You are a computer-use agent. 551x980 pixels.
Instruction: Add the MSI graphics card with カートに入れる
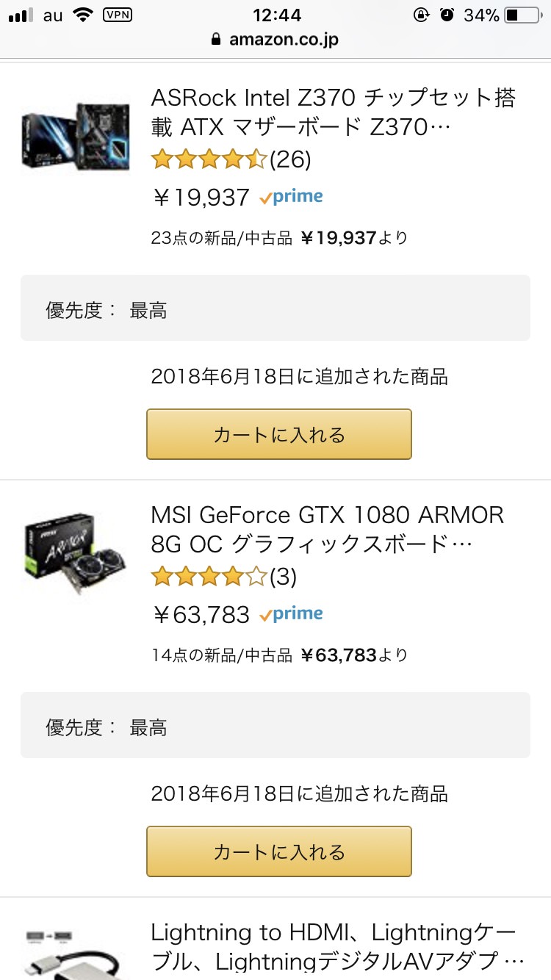pos(279,851)
